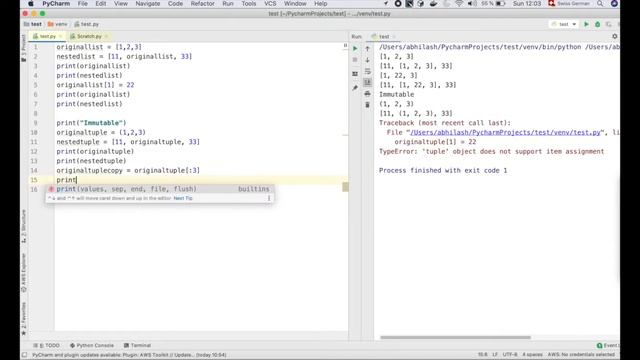Click the pin tab icon in Run panel
The image size is (640, 360).
pos(355,88)
